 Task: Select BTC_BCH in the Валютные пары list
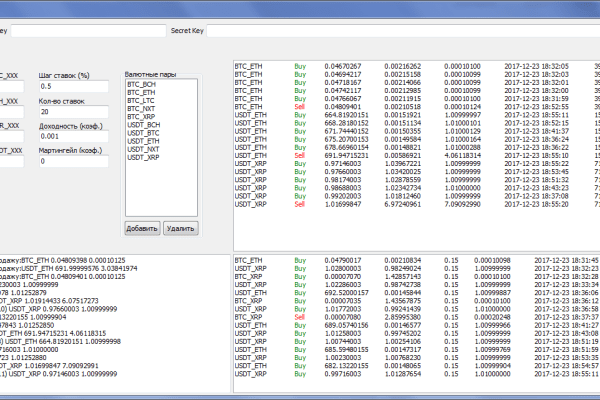142,85
